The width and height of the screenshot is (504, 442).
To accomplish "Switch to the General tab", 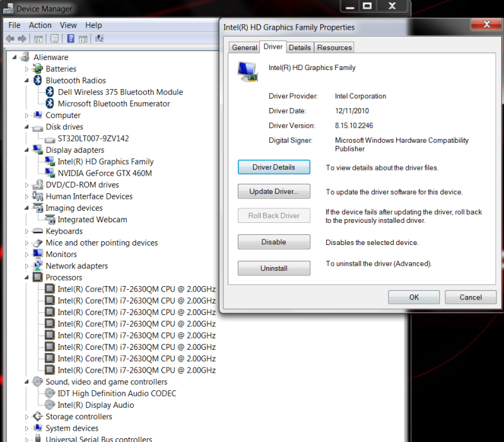I will point(244,47).
